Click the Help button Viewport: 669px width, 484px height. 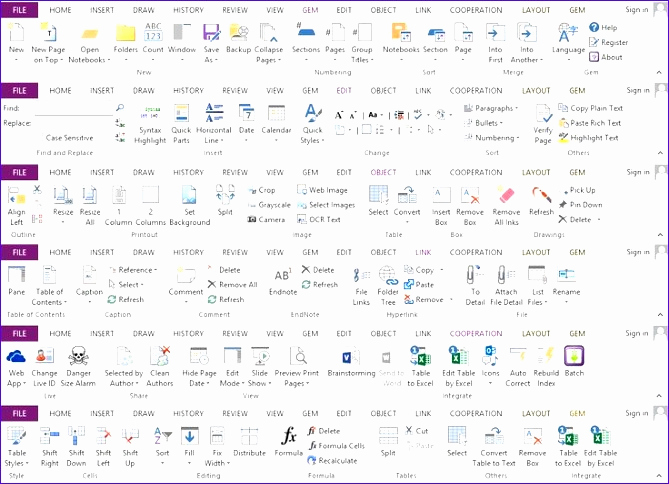tap(603, 27)
